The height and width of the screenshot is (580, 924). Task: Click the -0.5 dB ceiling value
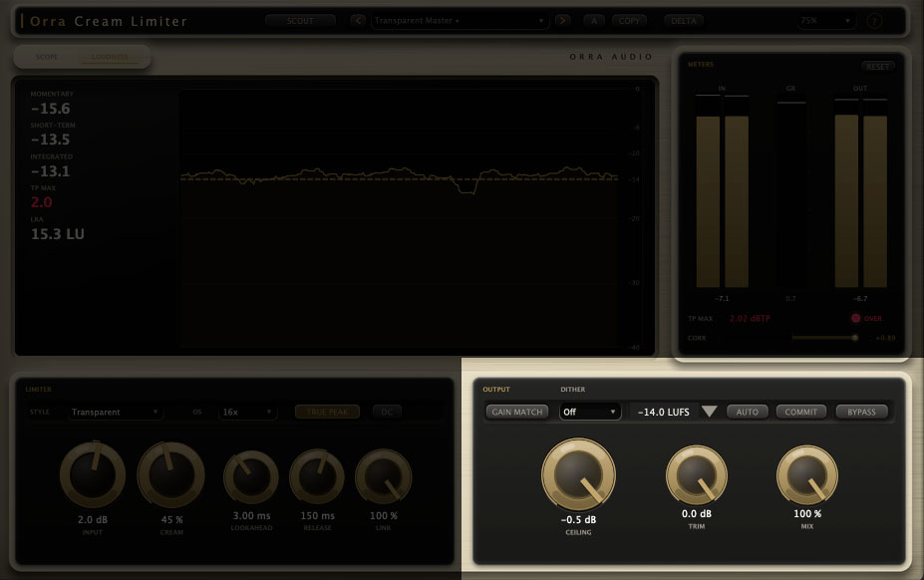578,520
